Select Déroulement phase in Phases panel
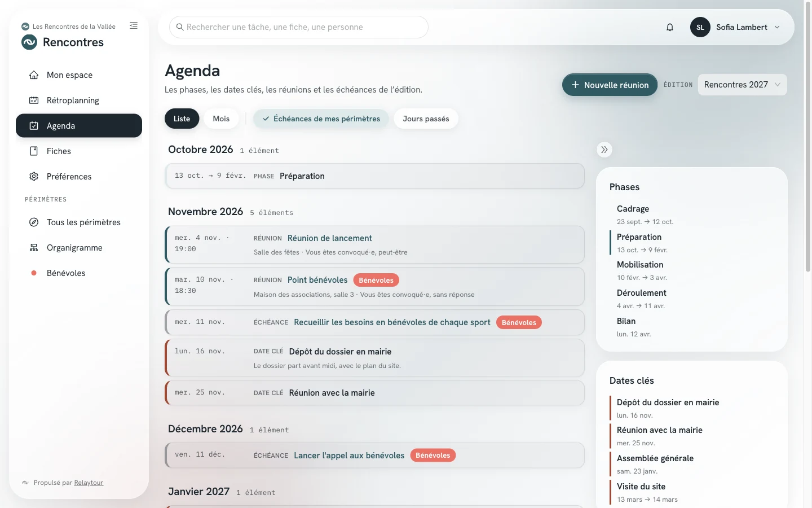This screenshot has height=508, width=812. [692, 299]
